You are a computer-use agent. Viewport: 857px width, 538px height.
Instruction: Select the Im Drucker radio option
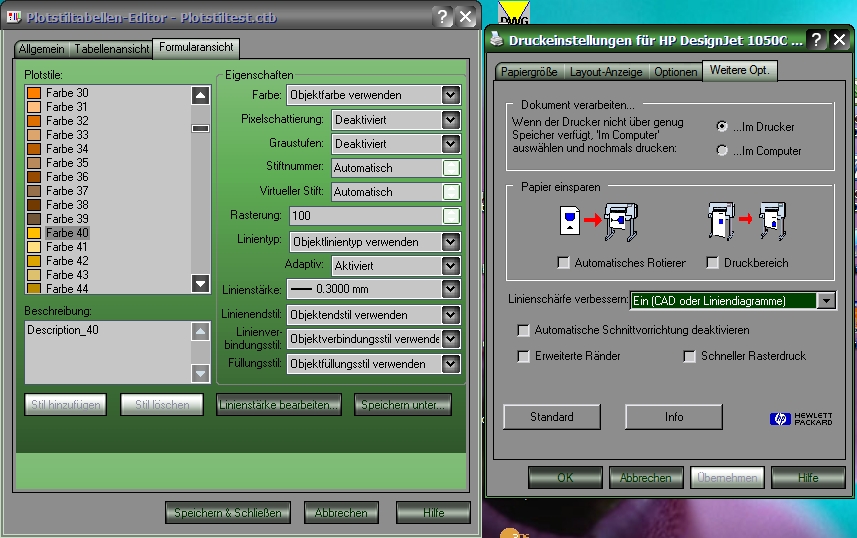pos(722,126)
